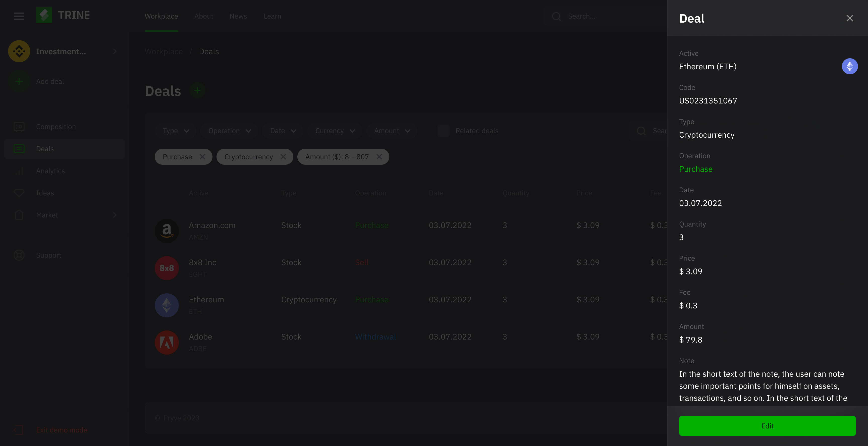Image resolution: width=868 pixels, height=446 pixels.
Task: Close the Deal side panel
Action: (849, 18)
